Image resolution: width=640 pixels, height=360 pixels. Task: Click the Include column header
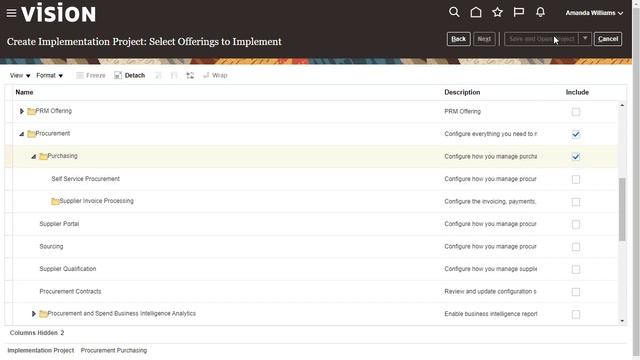pos(577,92)
